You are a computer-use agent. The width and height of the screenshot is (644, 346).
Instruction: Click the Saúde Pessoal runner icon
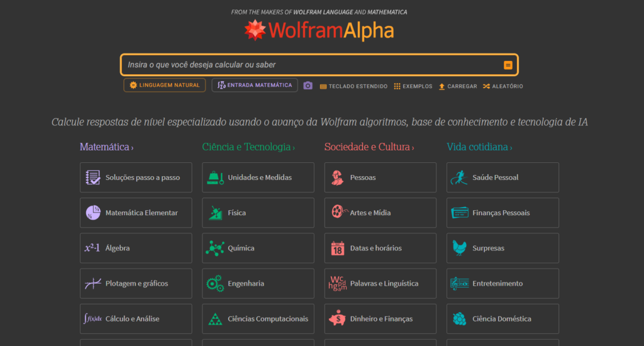[x=459, y=177]
